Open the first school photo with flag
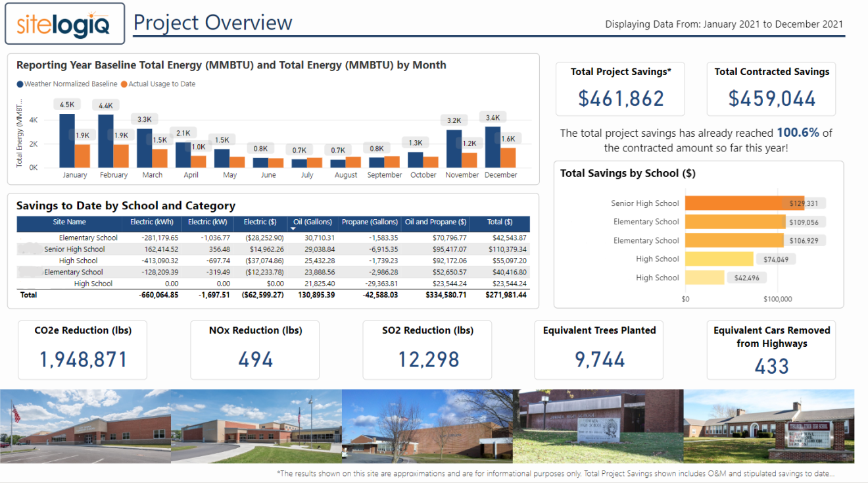 click(85, 426)
